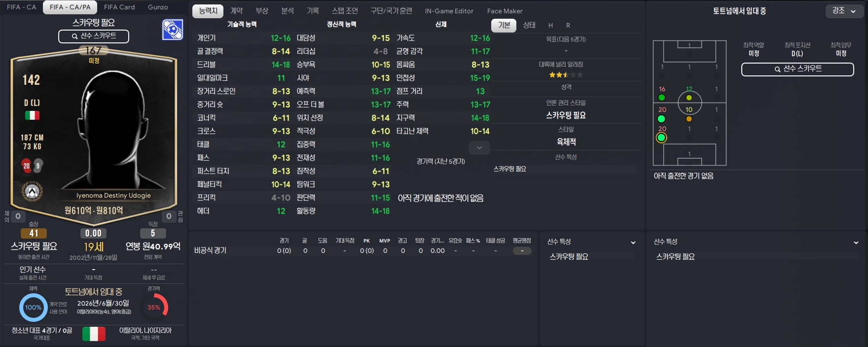
Task: Click the club badge icon at top of card
Action: pyautogui.click(x=173, y=30)
